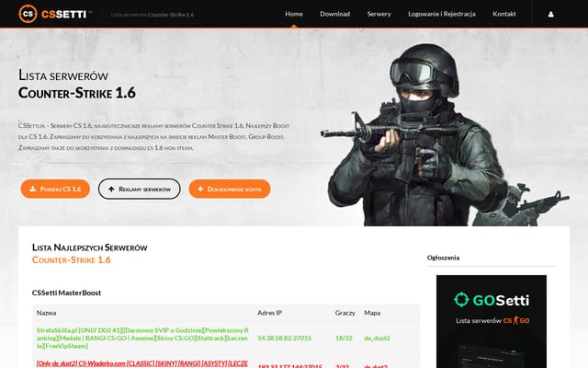
Task: Click the Doładowanie konta button
Action: (x=230, y=189)
